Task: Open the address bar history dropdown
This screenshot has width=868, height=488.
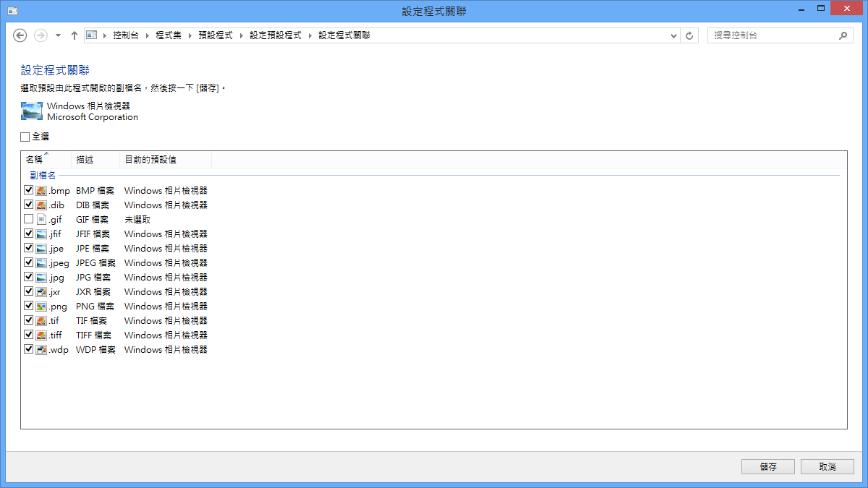Action: [x=674, y=35]
